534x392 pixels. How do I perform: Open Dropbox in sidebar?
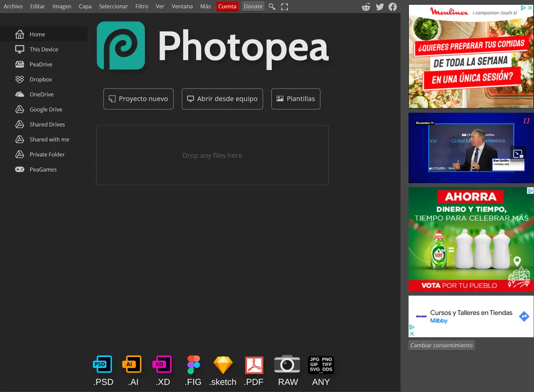point(44,79)
